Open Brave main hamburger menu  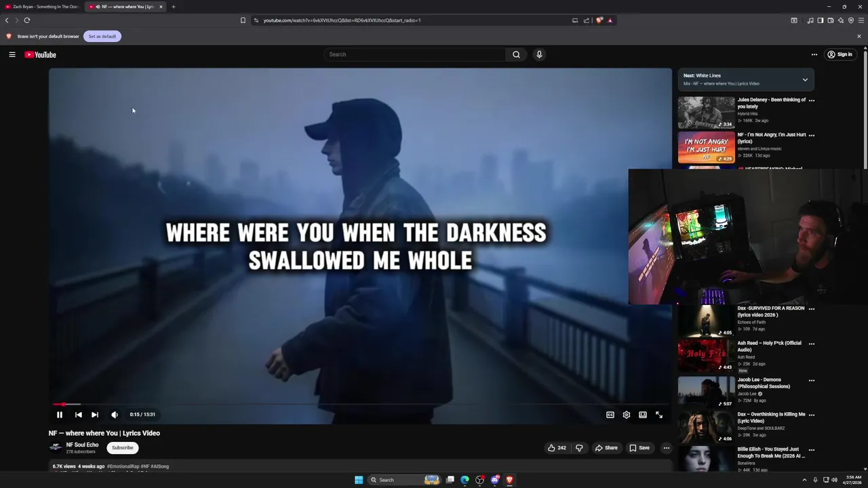[861, 20]
